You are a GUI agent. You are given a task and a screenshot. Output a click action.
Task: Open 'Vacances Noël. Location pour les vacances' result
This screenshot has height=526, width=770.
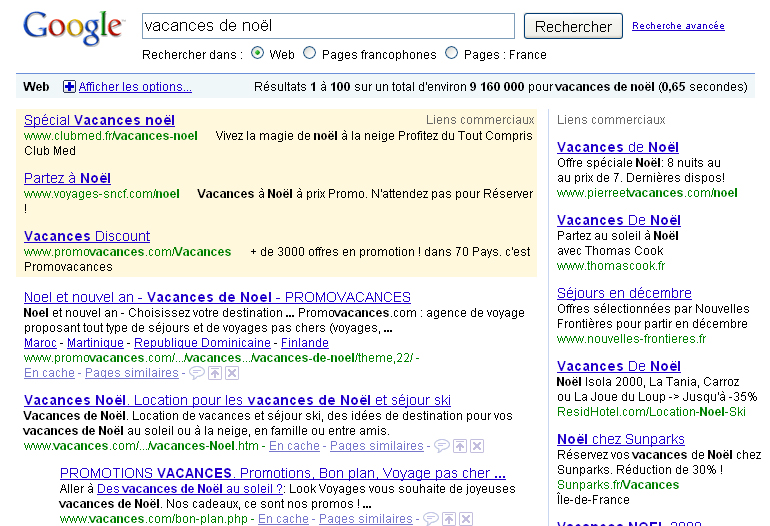point(237,400)
